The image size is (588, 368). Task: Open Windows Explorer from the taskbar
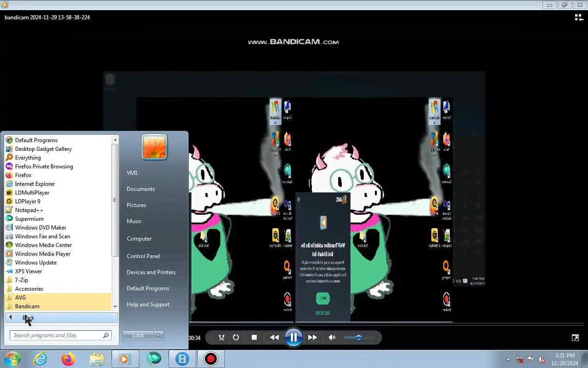tap(96, 359)
